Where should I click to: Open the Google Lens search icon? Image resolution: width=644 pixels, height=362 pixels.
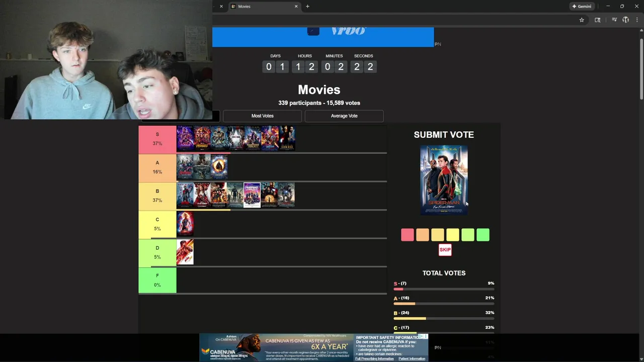(x=598, y=20)
